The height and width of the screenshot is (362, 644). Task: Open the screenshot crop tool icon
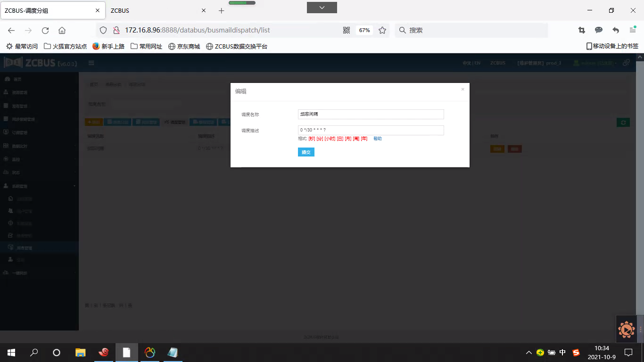click(582, 30)
